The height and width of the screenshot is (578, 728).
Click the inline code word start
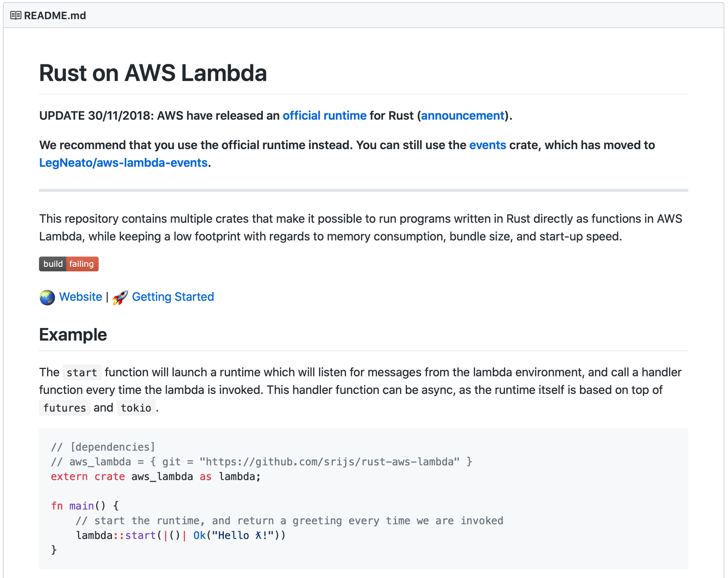(82, 373)
